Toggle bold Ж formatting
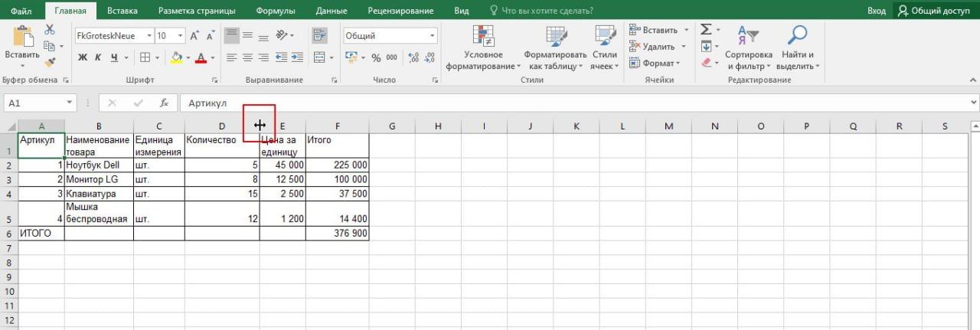This screenshot has height=330, width=980. (83, 57)
